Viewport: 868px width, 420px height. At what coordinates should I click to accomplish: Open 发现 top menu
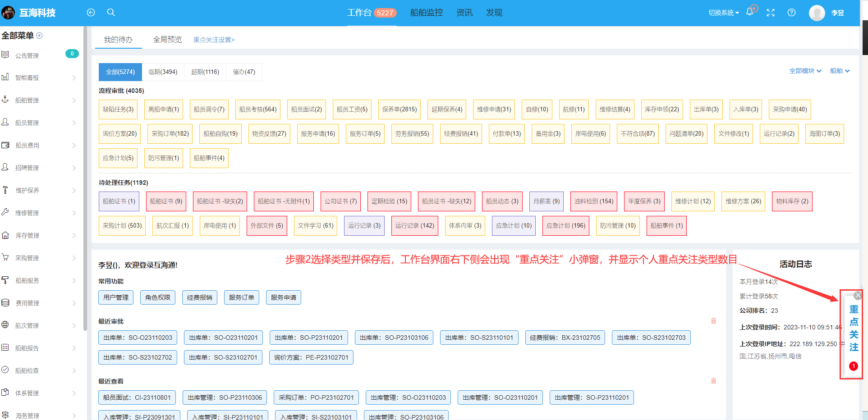(x=494, y=13)
